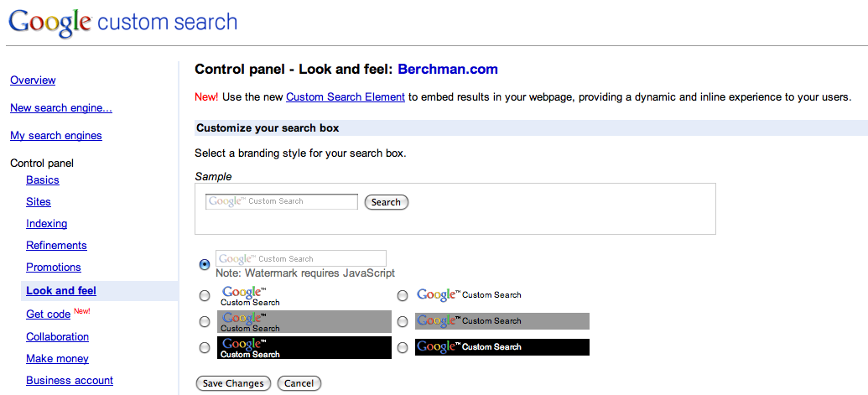Click the Google custom search logo
868x395 pixels.
[x=123, y=22]
